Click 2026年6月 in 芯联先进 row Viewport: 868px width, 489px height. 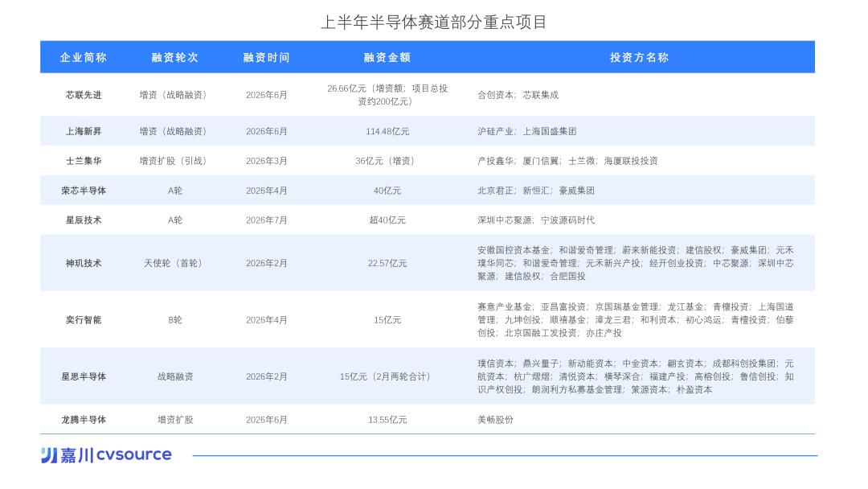[266, 95]
